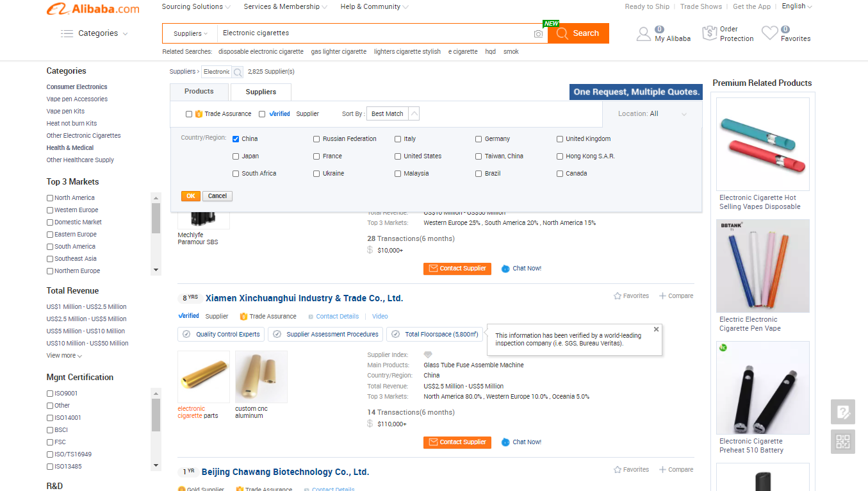Tick the Verified Supplier filter checkbox

pos(262,114)
